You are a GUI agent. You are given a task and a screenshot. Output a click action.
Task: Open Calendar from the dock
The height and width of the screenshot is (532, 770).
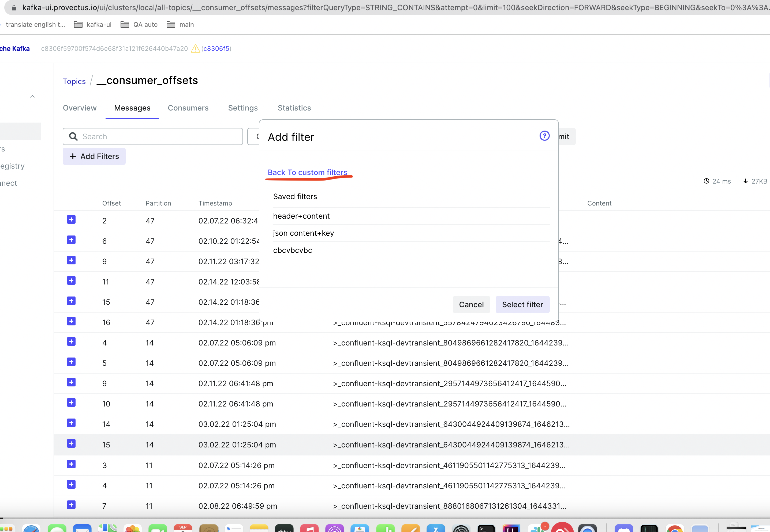(x=183, y=529)
